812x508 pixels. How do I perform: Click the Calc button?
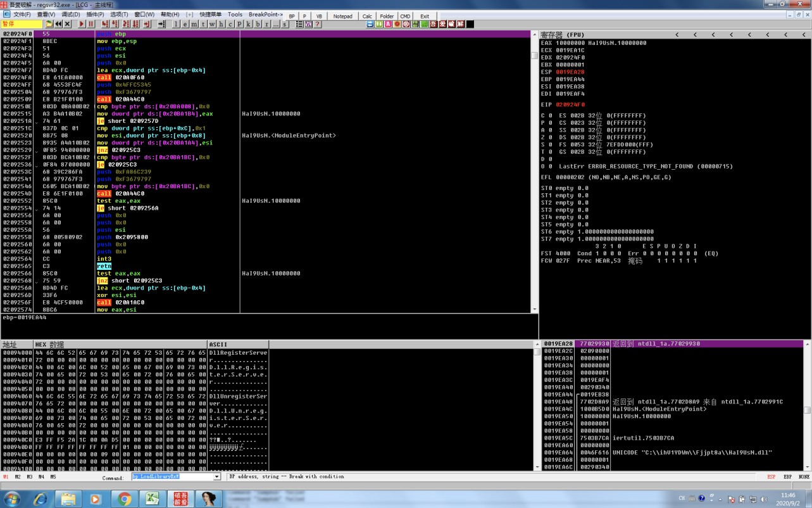coord(367,16)
